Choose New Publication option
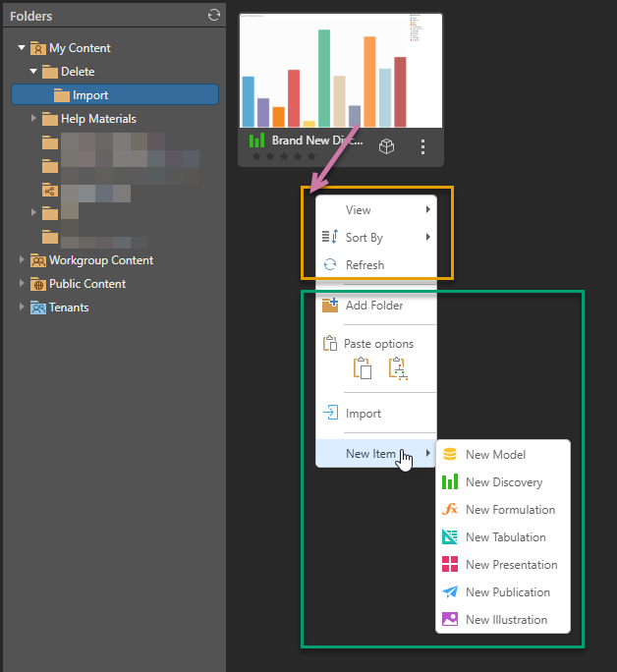 pyautogui.click(x=507, y=592)
